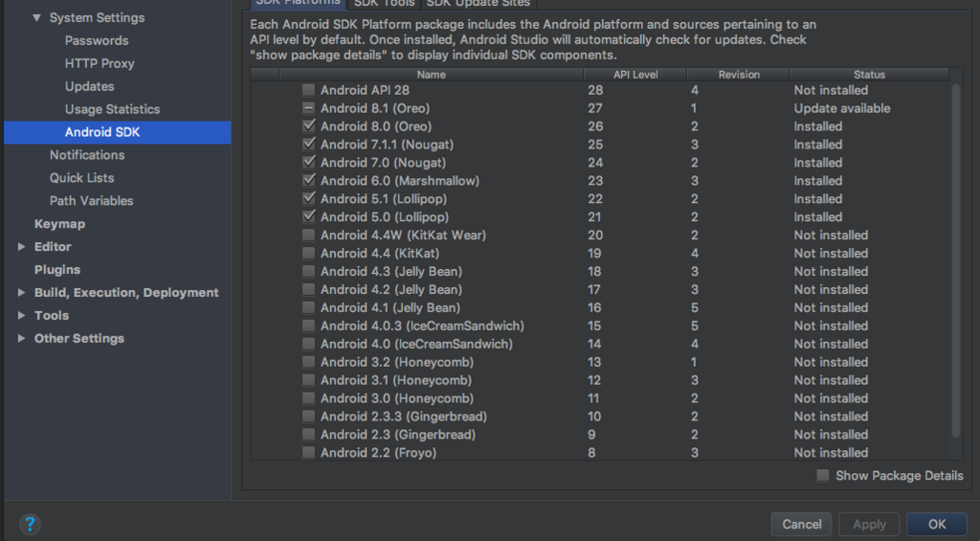The height and width of the screenshot is (541, 980).
Task: Enable Show Package Details checkbox
Action: pos(823,475)
